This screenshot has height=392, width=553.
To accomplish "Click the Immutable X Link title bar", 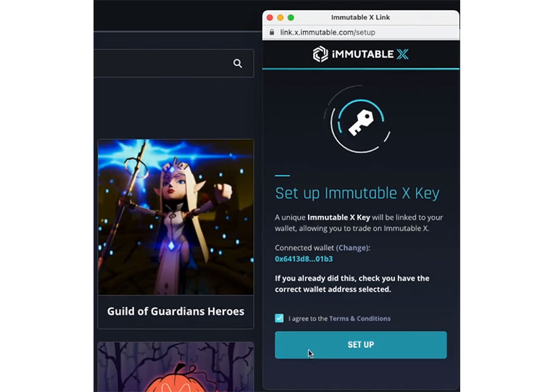I will 360,17.
